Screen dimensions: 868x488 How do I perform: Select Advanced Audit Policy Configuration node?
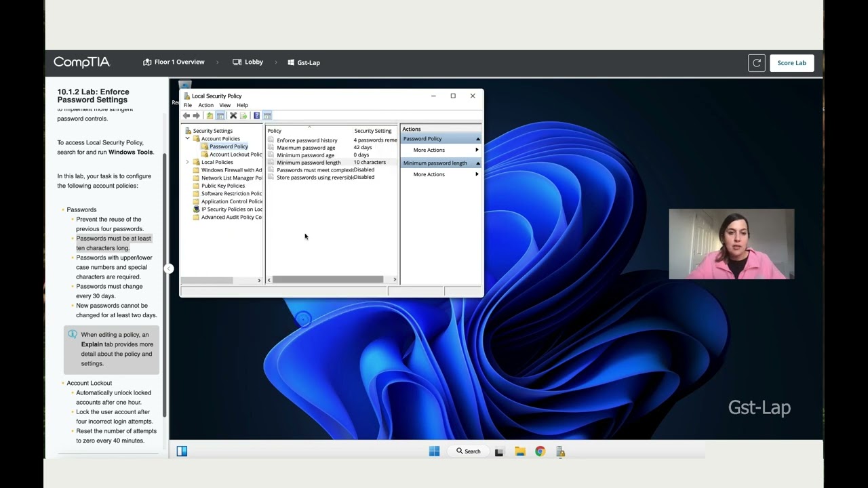point(231,217)
